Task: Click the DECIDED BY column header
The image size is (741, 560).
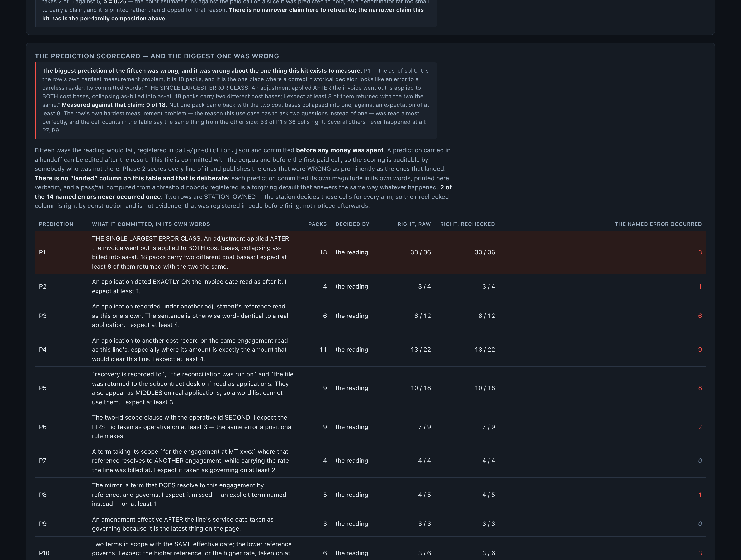Action: pos(352,224)
